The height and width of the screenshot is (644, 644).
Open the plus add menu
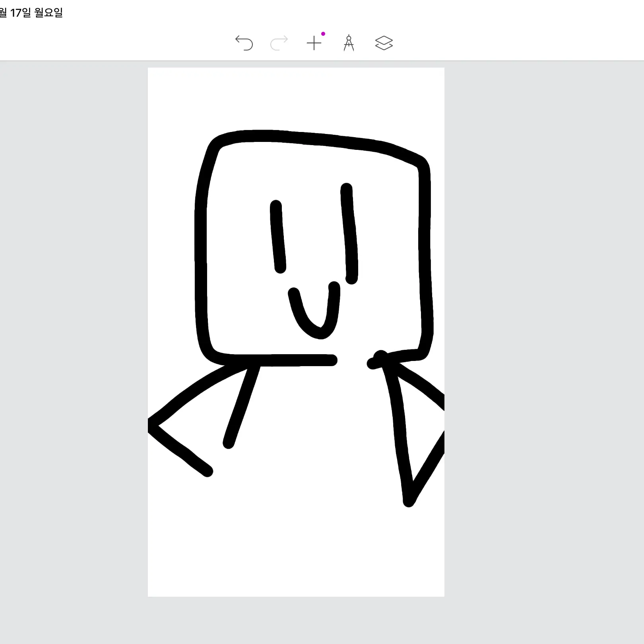(x=314, y=43)
